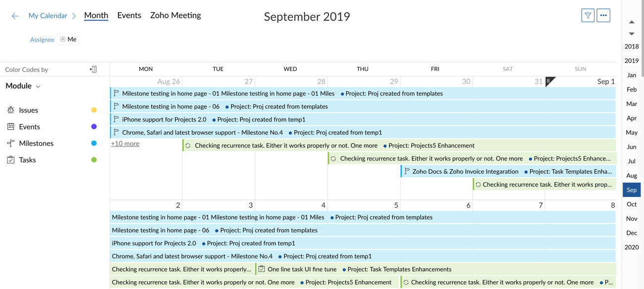This screenshot has height=289, width=644.
Task: Click flag icon of Chrome, Safari milestone
Action: click(116, 132)
